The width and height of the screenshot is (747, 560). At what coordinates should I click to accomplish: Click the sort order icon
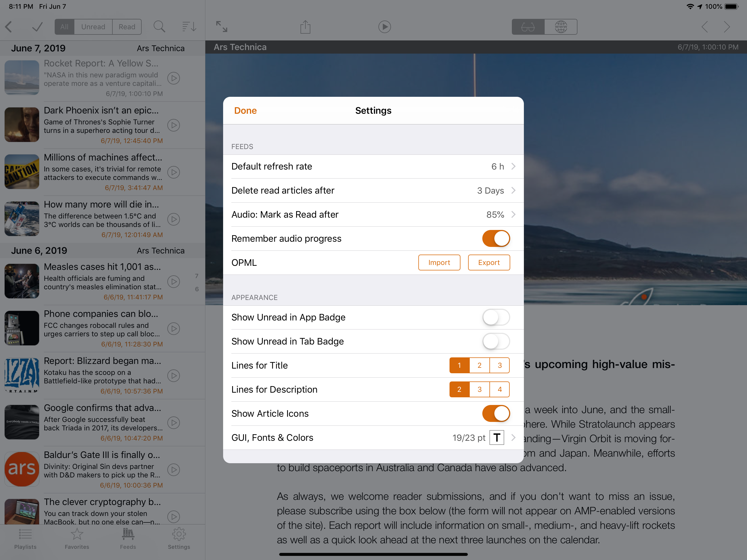[189, 27]
